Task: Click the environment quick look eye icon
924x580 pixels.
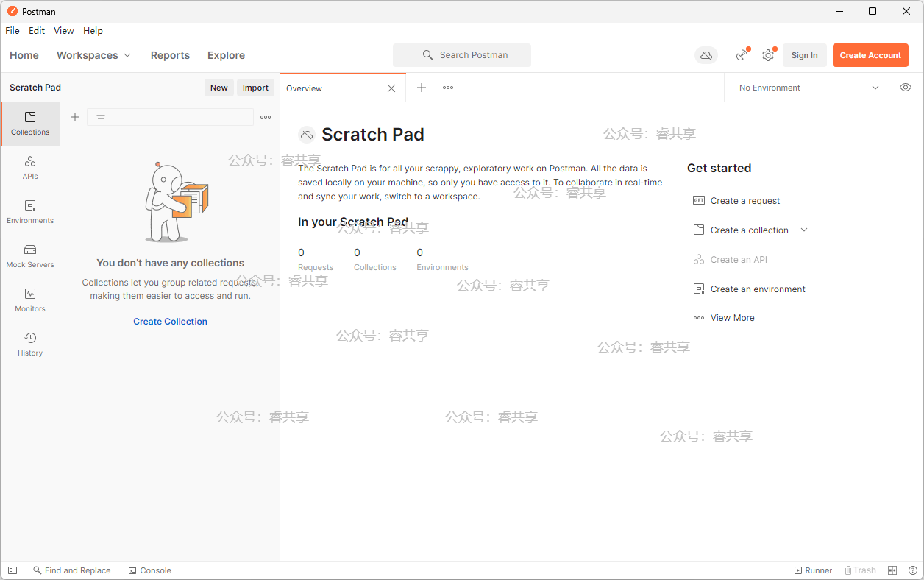Action: tap(906, 88)
